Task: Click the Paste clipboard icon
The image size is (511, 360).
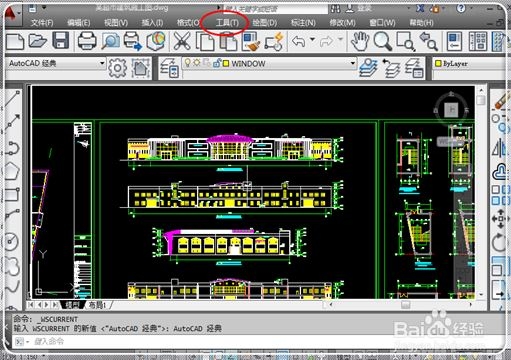Action: pyautogui.click(x=228, y=41)
